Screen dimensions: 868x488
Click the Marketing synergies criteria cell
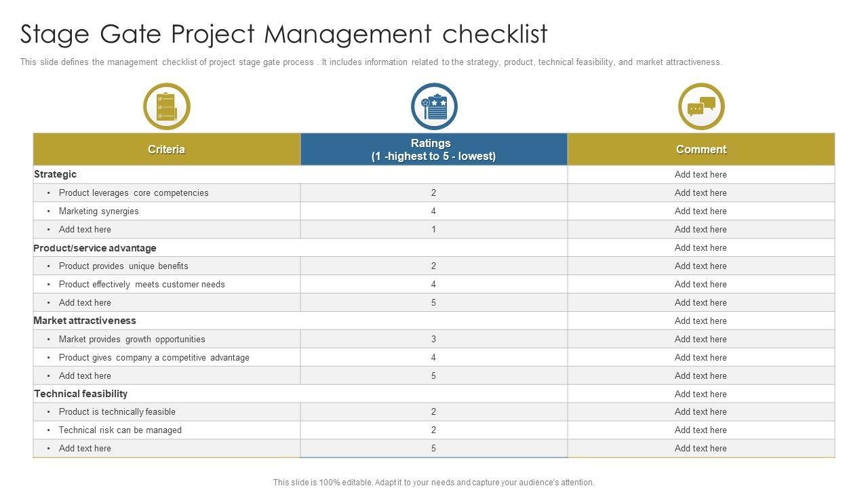[x=99, y=211]
